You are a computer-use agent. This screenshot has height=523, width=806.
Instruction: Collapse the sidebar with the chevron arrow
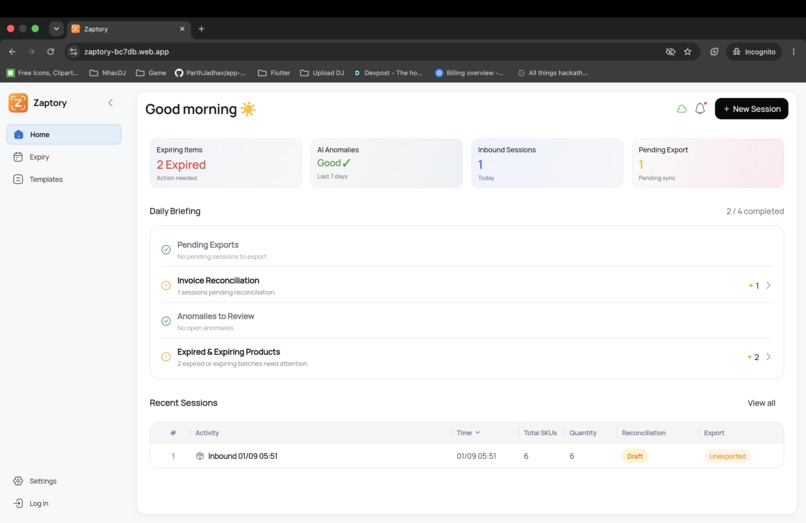tap(111, 103)
